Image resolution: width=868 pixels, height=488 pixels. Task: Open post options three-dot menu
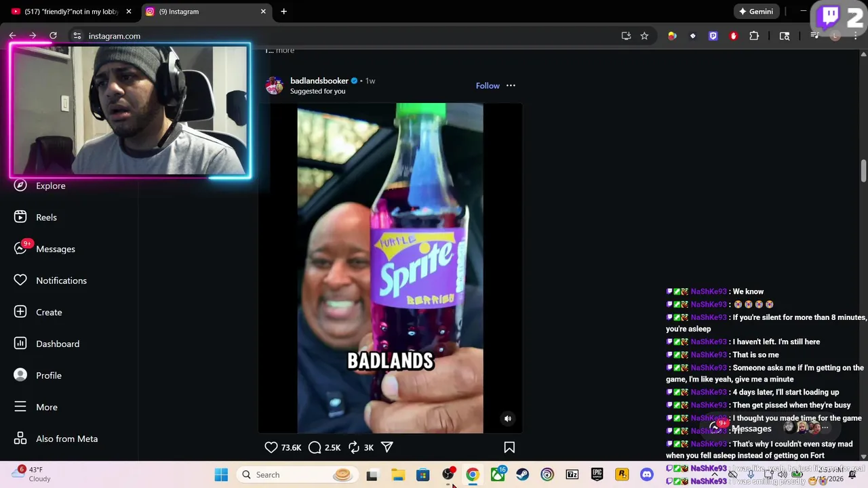pos(511,85)
